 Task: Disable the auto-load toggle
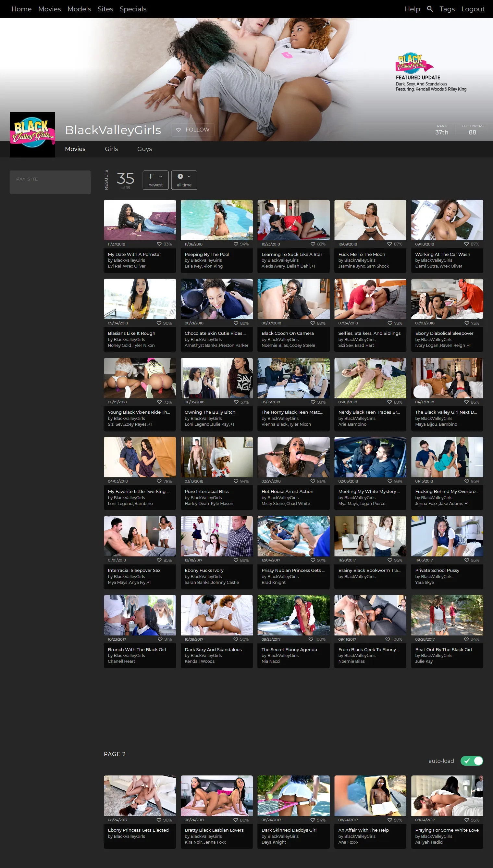(x=471, y=761)
